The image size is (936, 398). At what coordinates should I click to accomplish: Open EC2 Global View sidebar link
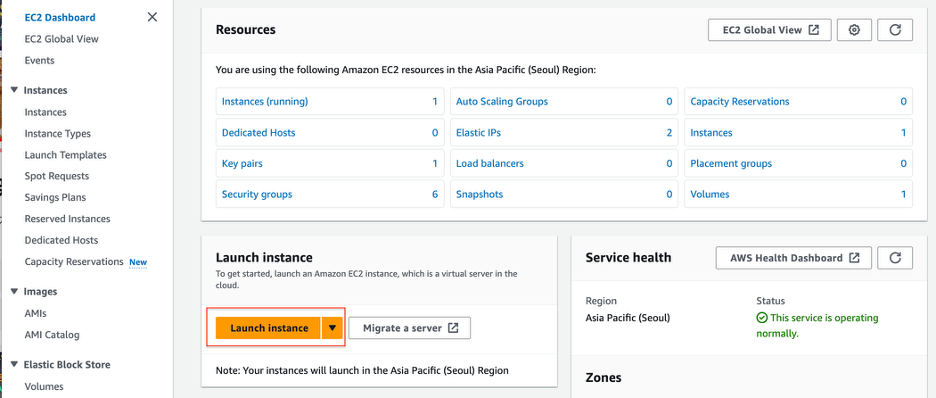[x=61, y=39]
